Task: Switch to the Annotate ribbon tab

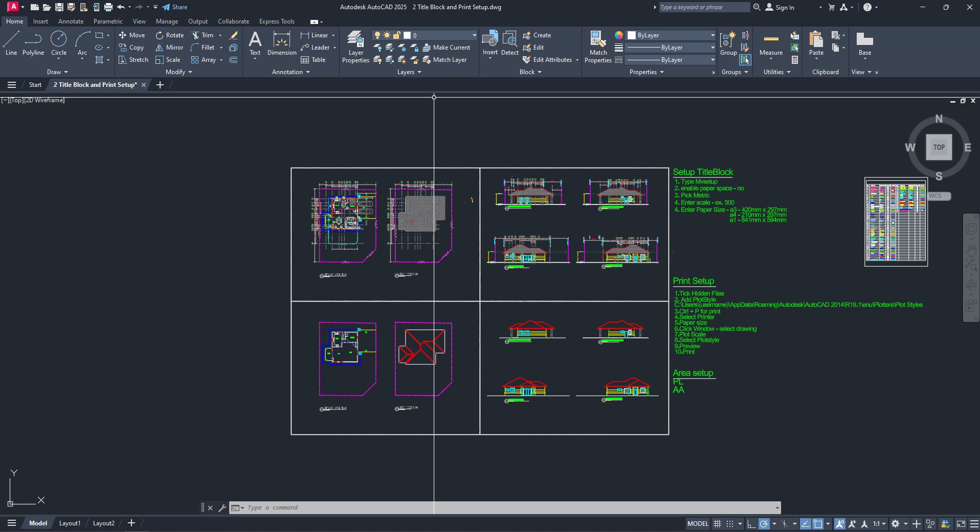Action: click(70, 21)
